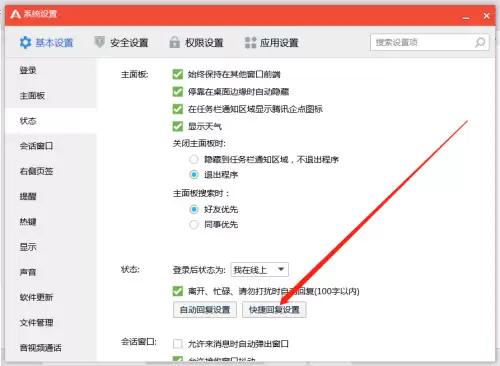500x366 pixels.
Task: Click the lock icon of 权限设置
Action: (x=174, y=42)
